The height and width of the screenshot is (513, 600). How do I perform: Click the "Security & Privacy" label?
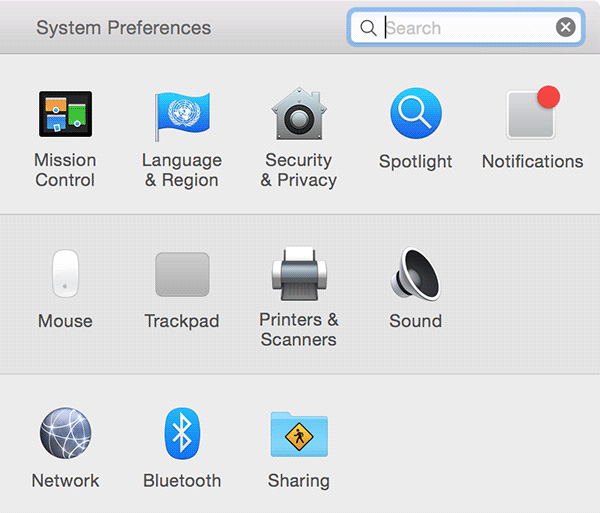tap(298, 170)
